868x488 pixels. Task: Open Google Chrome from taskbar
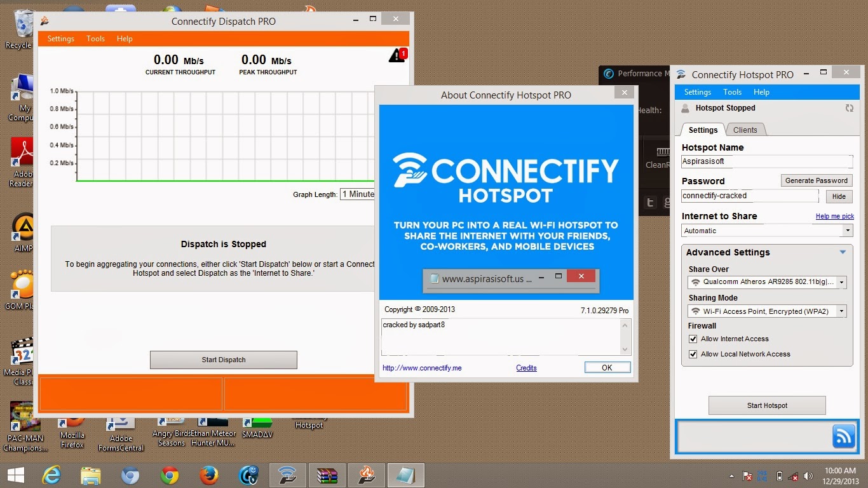[x=169, y=475]
